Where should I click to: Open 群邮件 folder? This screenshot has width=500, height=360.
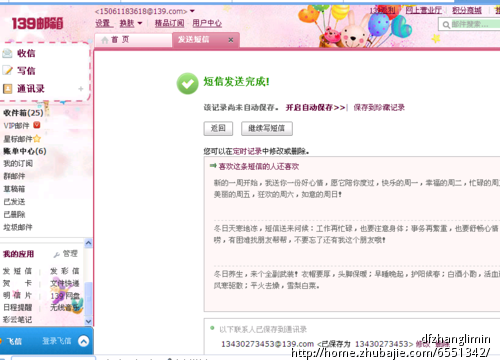tap(14, 176)
